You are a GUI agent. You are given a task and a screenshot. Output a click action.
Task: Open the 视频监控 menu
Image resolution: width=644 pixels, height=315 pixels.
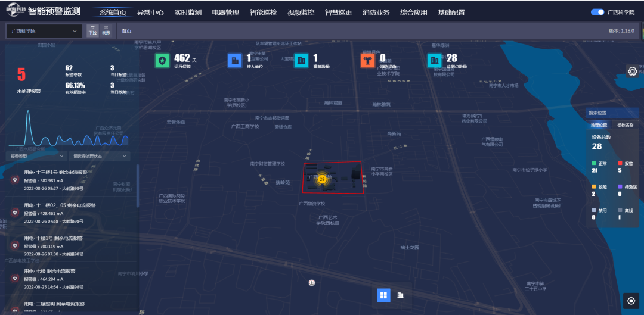301,13
